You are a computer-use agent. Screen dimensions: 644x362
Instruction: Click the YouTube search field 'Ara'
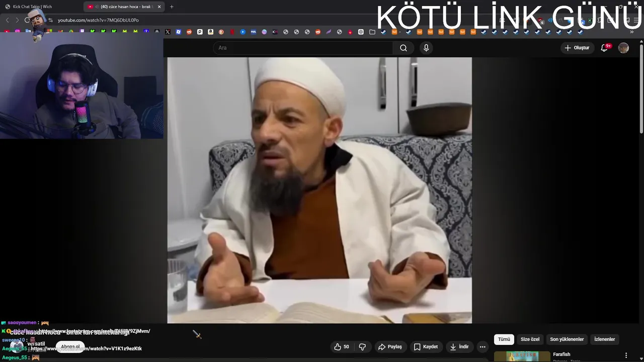[x=303, y=48]
